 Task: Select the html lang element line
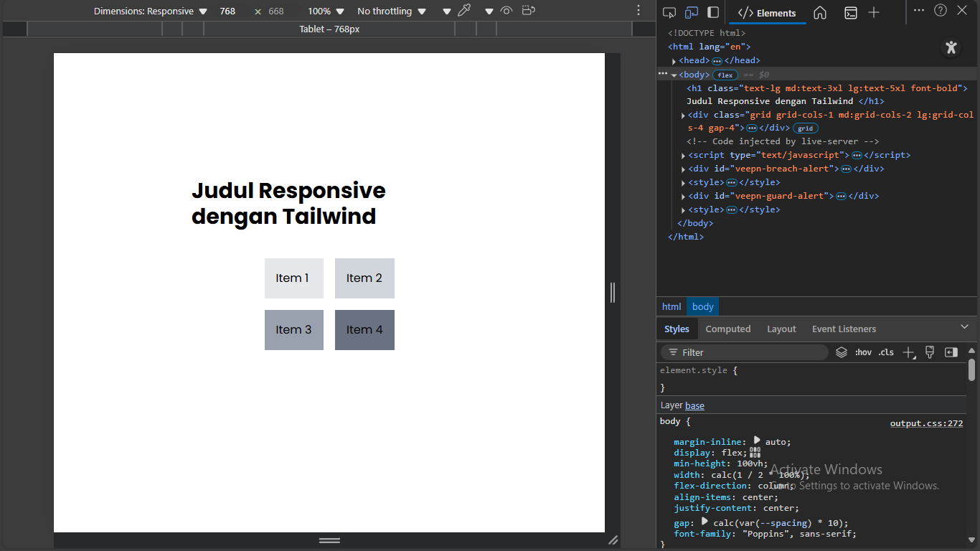point(709,47)
